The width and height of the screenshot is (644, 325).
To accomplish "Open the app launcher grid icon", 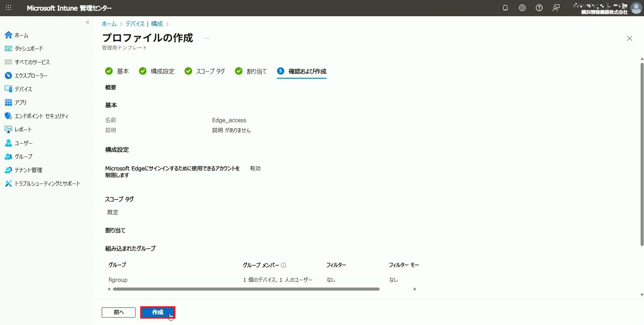I will tap(8, 8).
